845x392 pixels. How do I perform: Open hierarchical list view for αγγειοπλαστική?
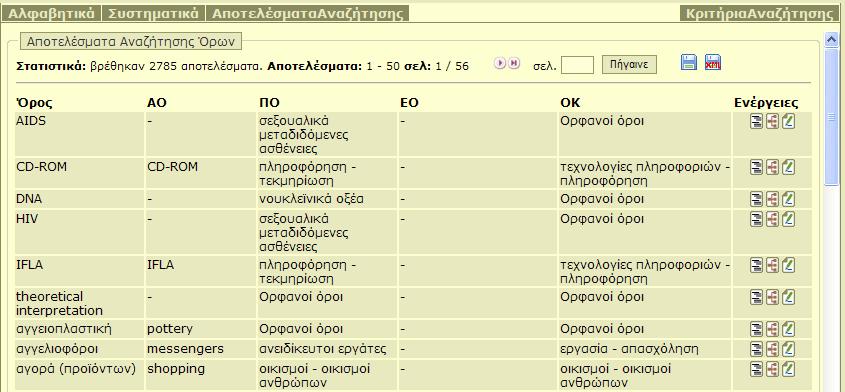(757, 329)
